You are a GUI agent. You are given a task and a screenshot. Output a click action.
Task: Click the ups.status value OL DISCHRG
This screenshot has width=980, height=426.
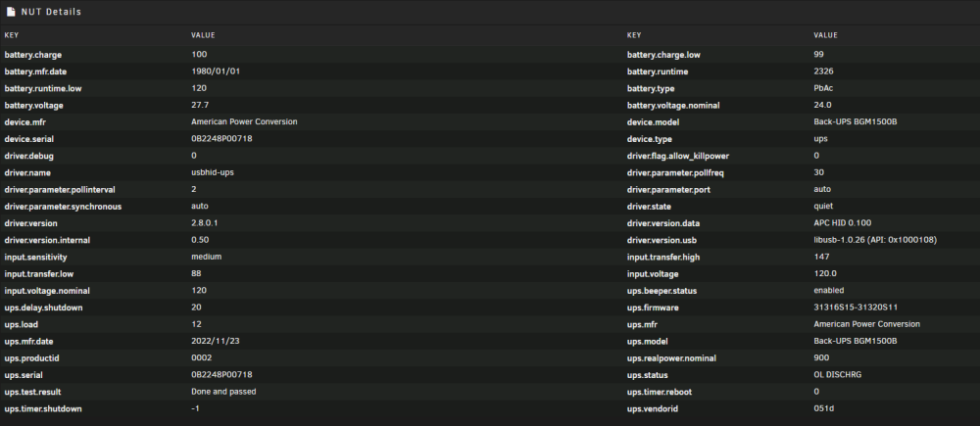[838, 375]
